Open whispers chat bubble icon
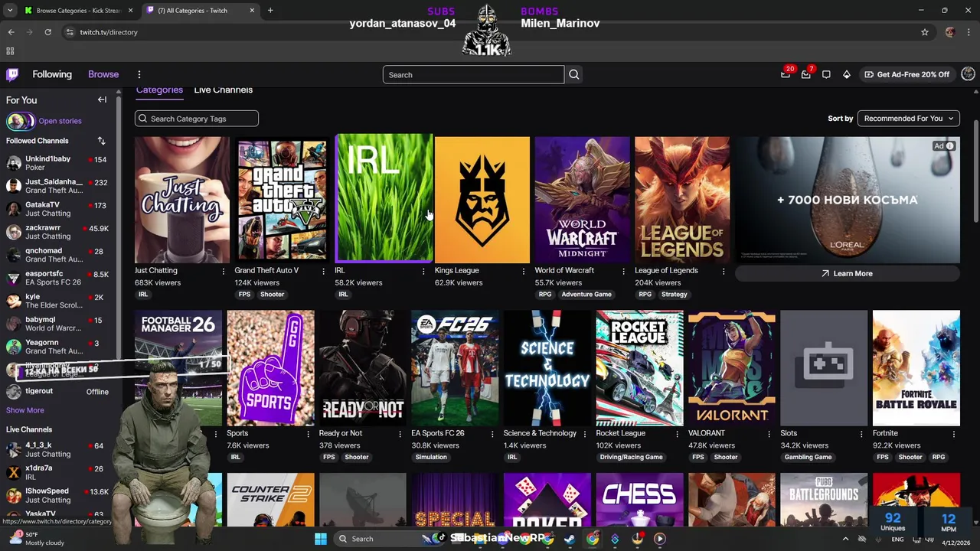The image size is (980, 551). click(826, 74)
